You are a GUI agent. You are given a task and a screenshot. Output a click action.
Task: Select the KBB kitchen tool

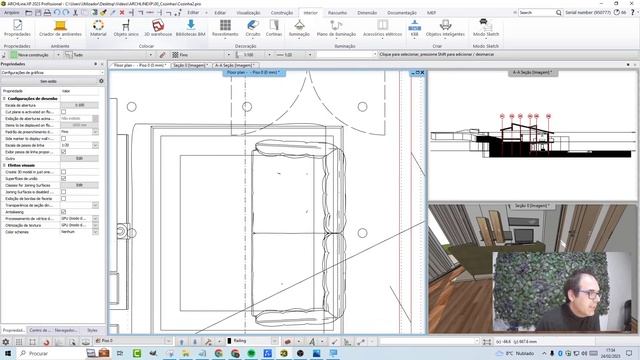click(414, 28)
